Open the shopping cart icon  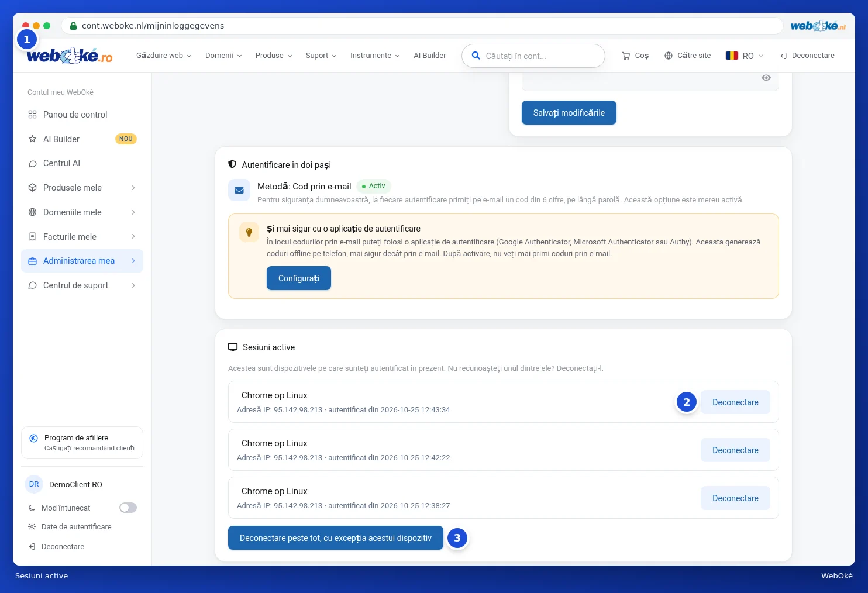pos(626,56)
